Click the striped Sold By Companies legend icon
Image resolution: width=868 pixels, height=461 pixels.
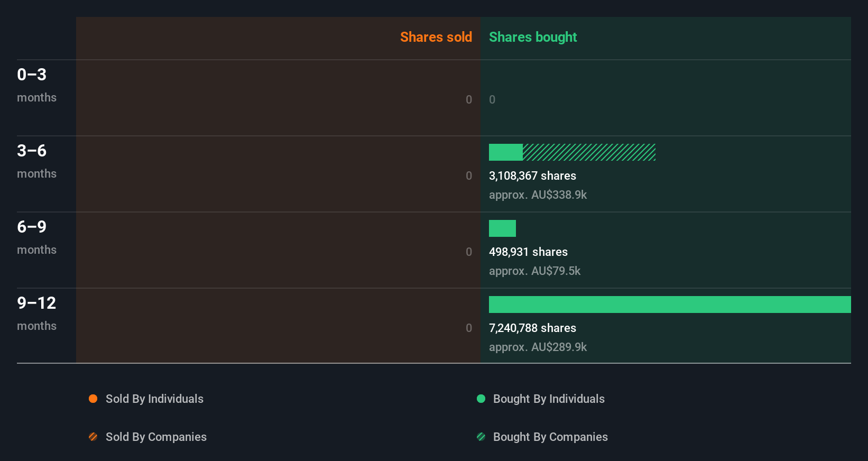(93, 437)
